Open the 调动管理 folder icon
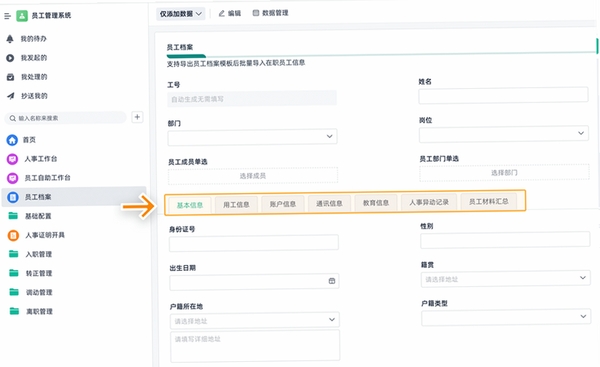 click(x=14, y=292)
